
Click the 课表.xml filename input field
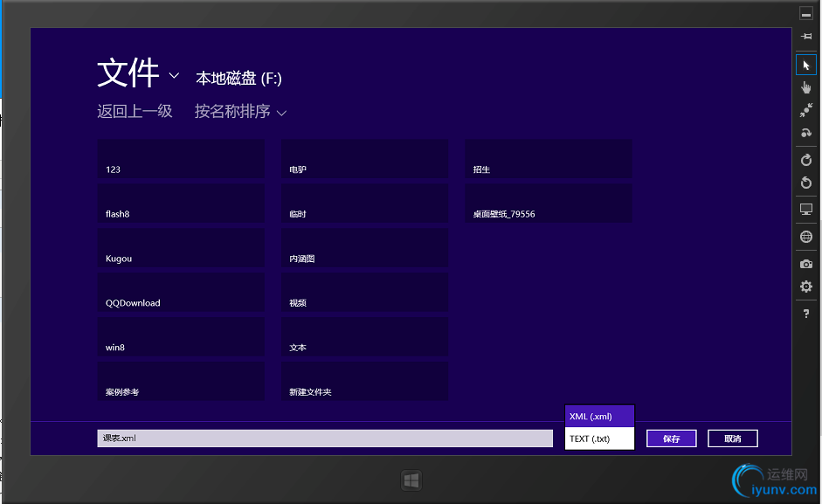[323, 437]
